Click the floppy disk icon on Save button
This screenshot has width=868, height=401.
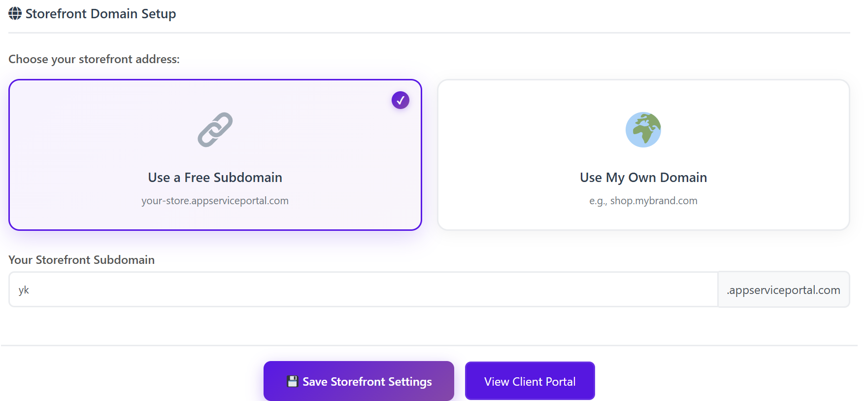(x=293, y=381)
